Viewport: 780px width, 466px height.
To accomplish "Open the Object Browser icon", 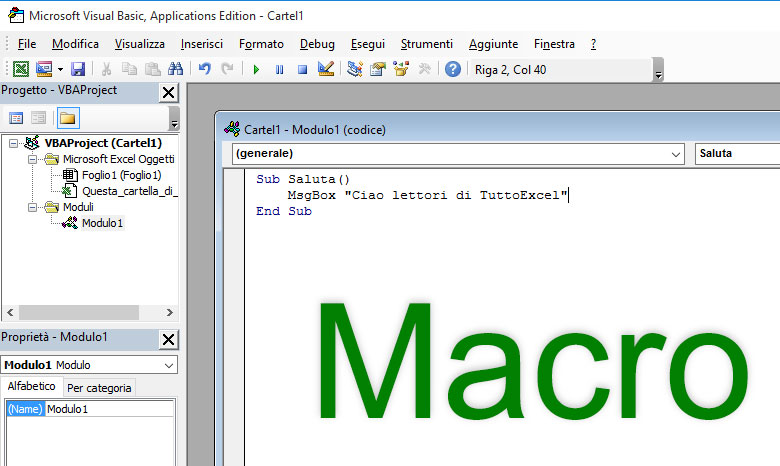I will [401, 69].
